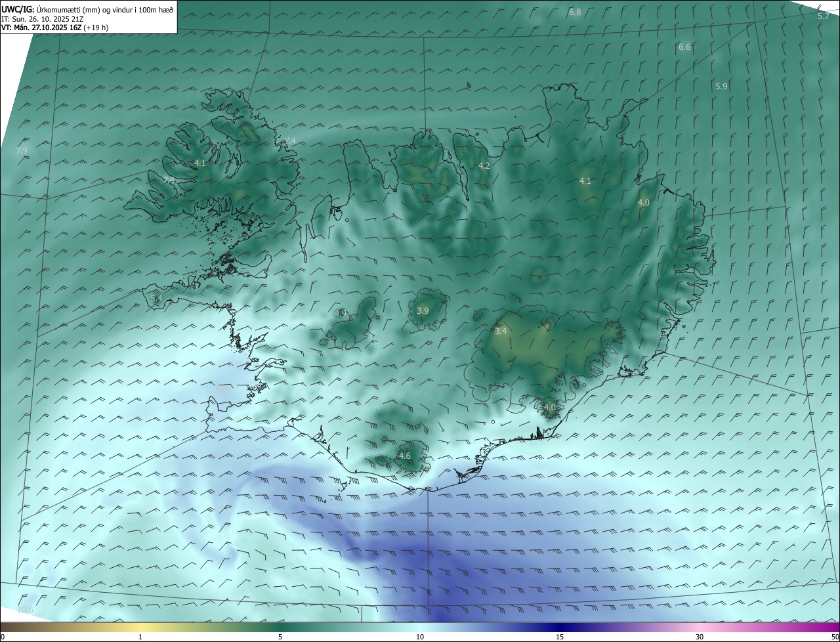Select the 5 tick on the colour scale

click(x=280, y=637)
